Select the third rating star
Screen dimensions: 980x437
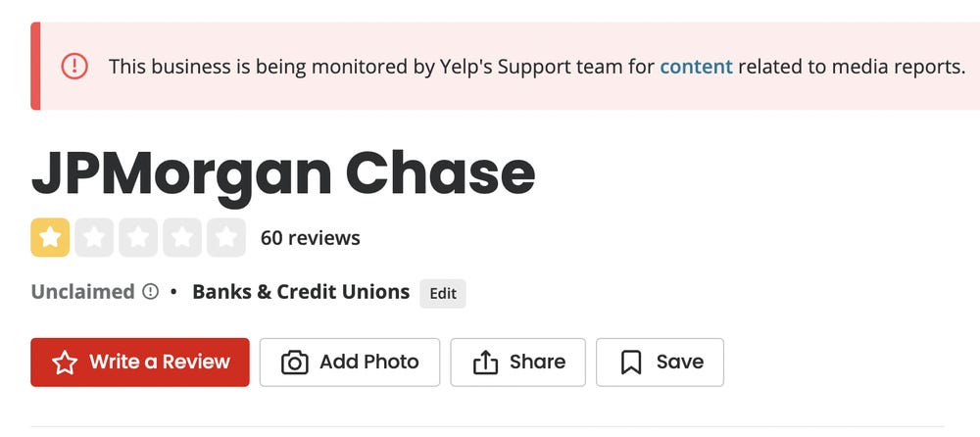pyautogui.click(x=138, y=237)
